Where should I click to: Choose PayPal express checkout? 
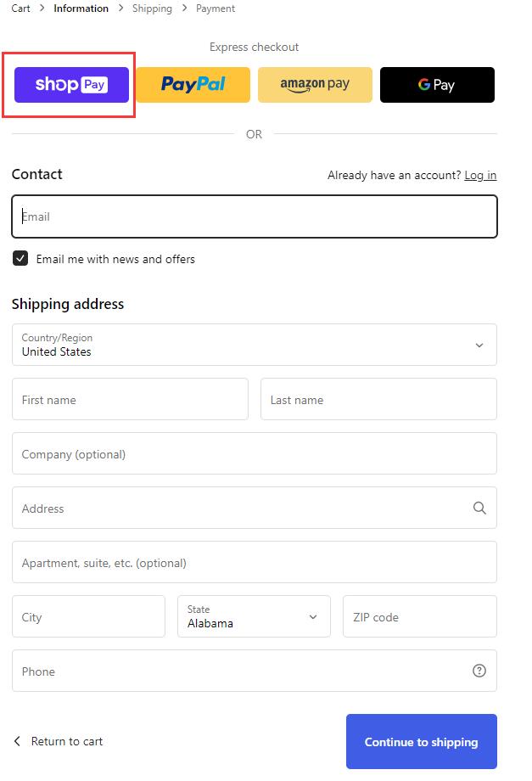[193, 85]
